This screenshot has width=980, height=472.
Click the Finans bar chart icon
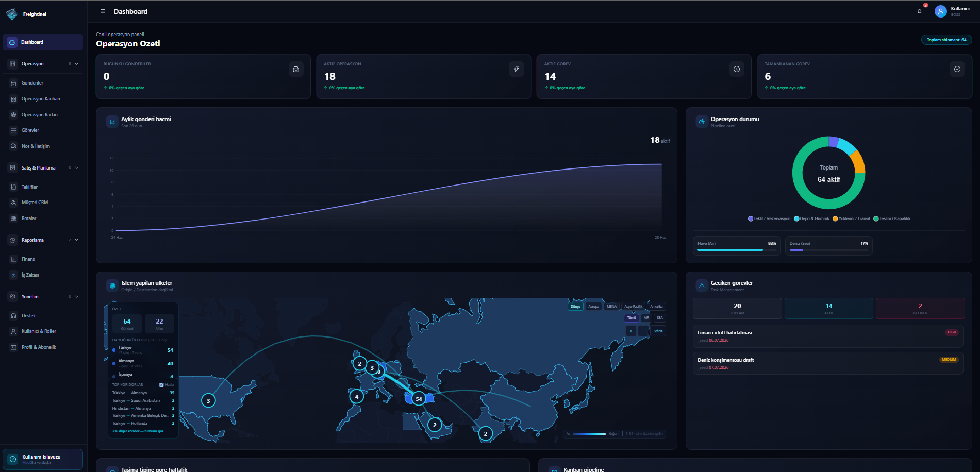pyautogui.click(x=13, y=259)
